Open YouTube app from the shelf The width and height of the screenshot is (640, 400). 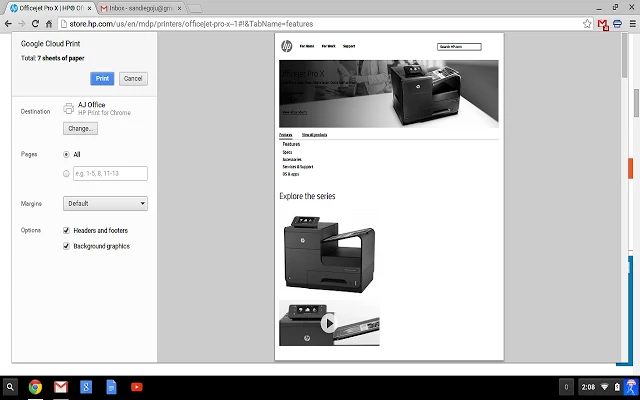tap(136, 387)
